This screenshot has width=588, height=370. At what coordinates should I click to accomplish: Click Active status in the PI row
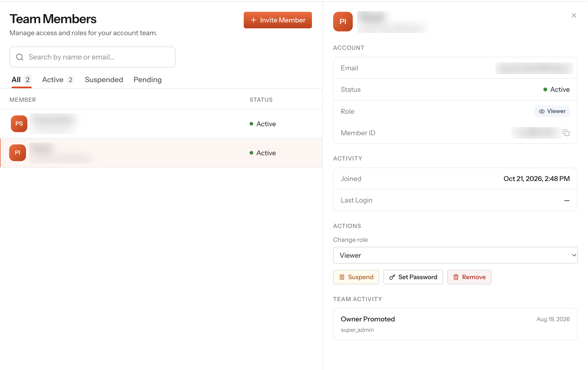[x=263, y=153]
